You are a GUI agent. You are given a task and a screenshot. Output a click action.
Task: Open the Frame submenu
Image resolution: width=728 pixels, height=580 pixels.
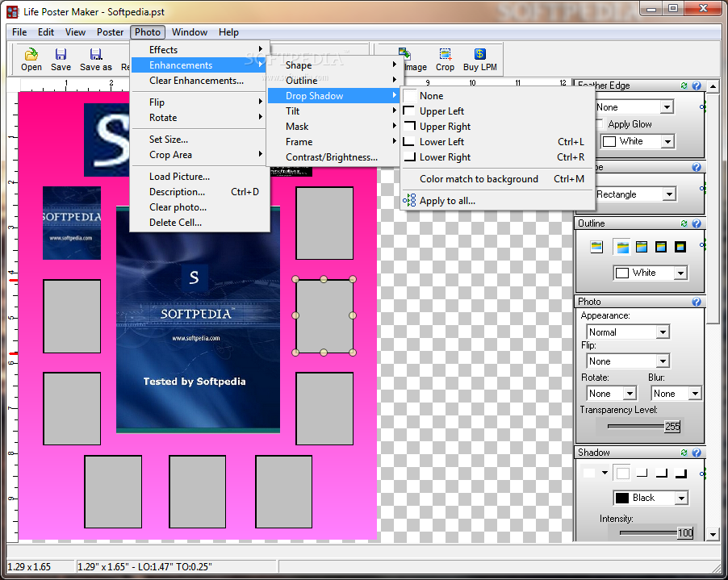tap(333, 142)
